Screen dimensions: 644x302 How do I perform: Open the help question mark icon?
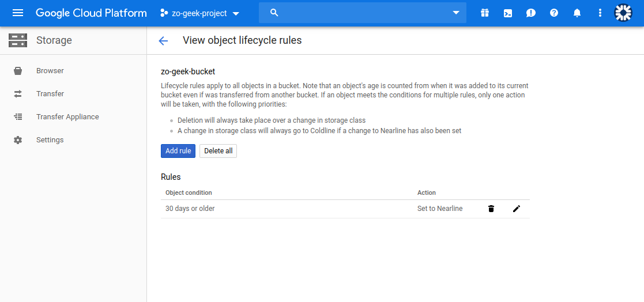(554, 13)
